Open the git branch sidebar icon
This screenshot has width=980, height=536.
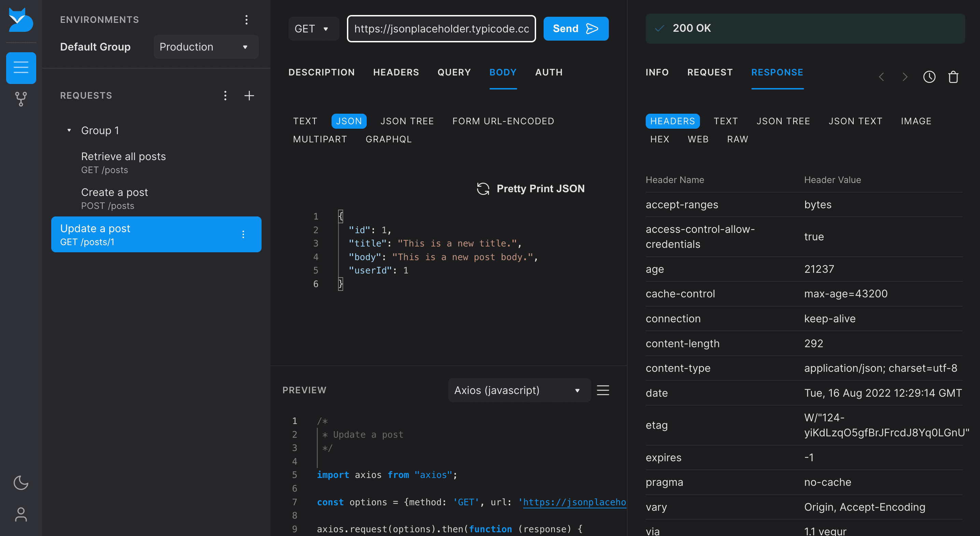coord(21,99)
